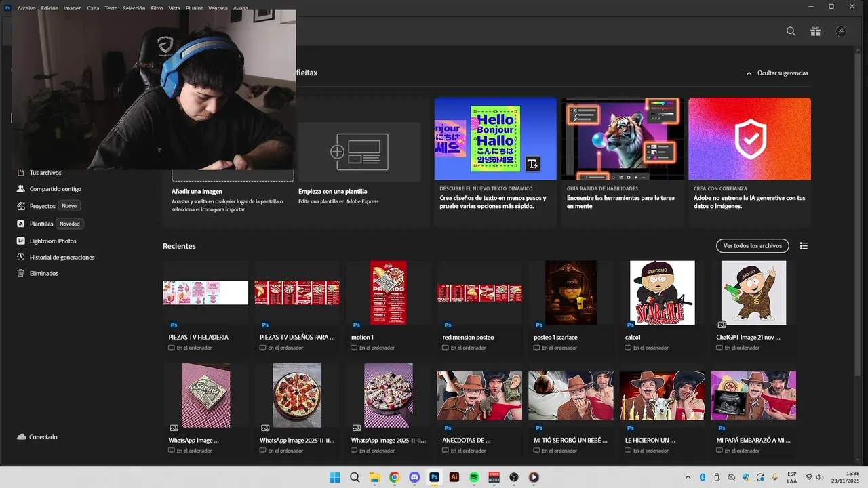The height and width of the screenshot is (488, 868).
Task: Open calco1 recent file thumbnail
Action: click(663, 293)
